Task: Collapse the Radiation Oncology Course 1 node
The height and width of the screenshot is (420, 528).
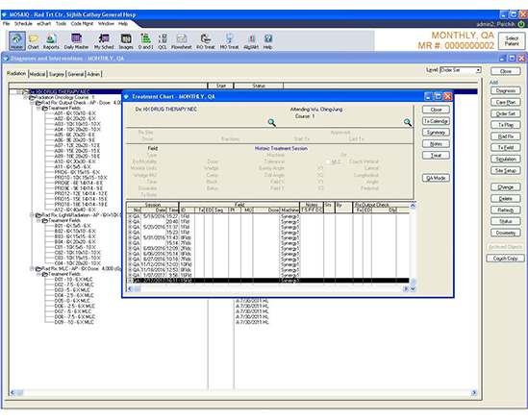Action: point(25,97)
